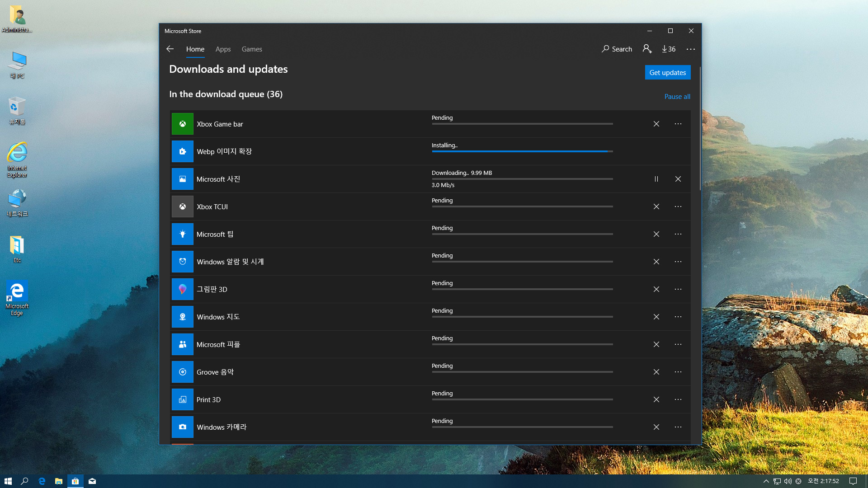Launch Edge from the taskbar

(42, 481)
